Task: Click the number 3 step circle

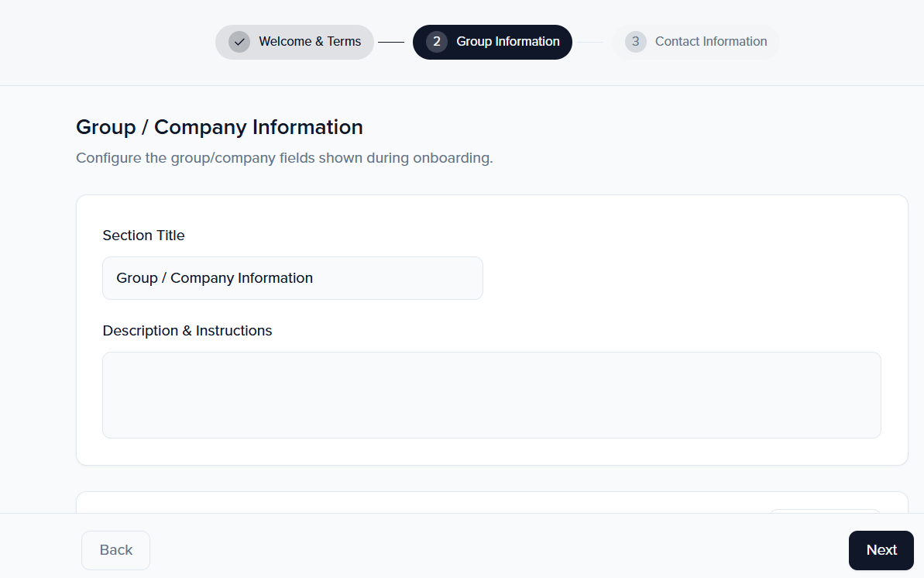Action: (635, 42)
